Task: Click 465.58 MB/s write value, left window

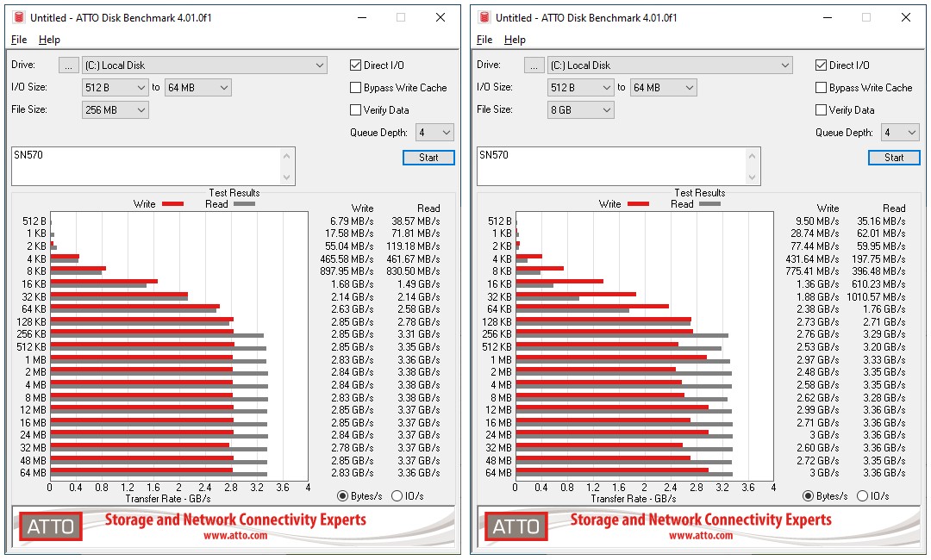Action: (x=347, y=259)
